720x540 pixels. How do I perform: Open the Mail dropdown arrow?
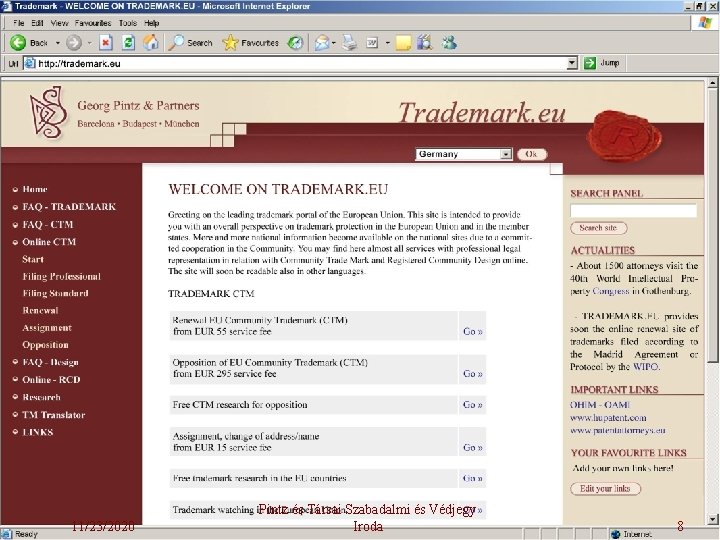point(334,43)
